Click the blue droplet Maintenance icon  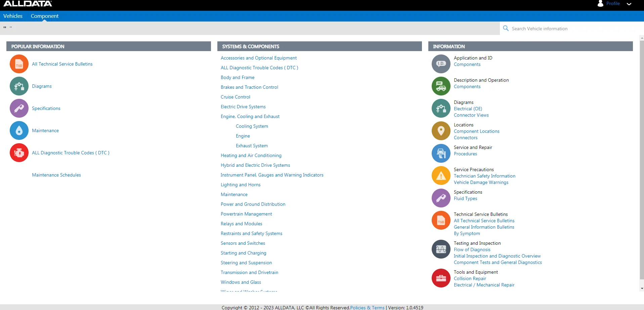(x=19, y=130)
